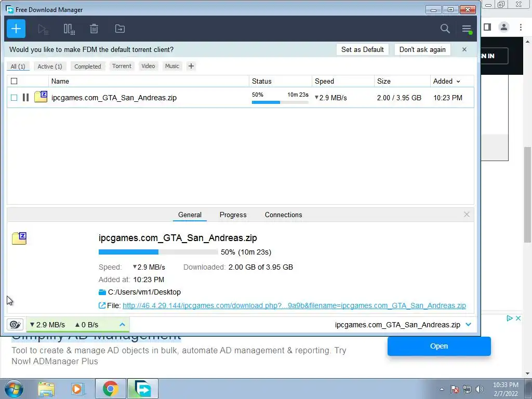Open the search magnifier in FDM toolbar

[x=445, y=29]
